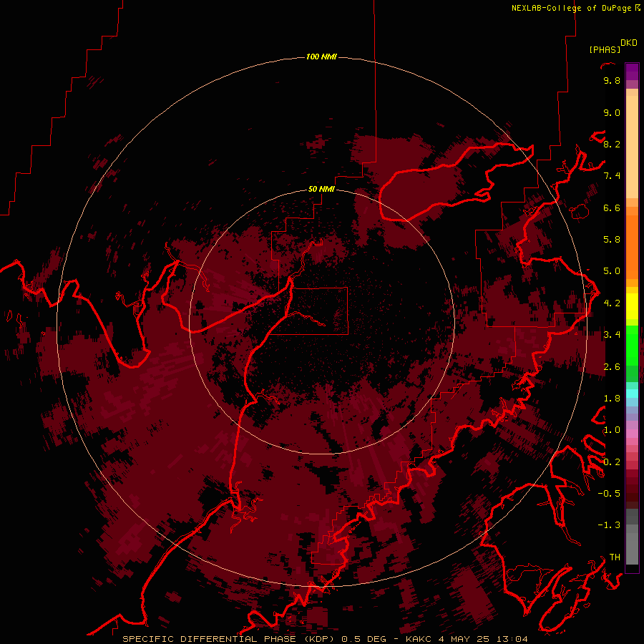
Task: Click the 9.0 scale value
Action: (612, 112)
